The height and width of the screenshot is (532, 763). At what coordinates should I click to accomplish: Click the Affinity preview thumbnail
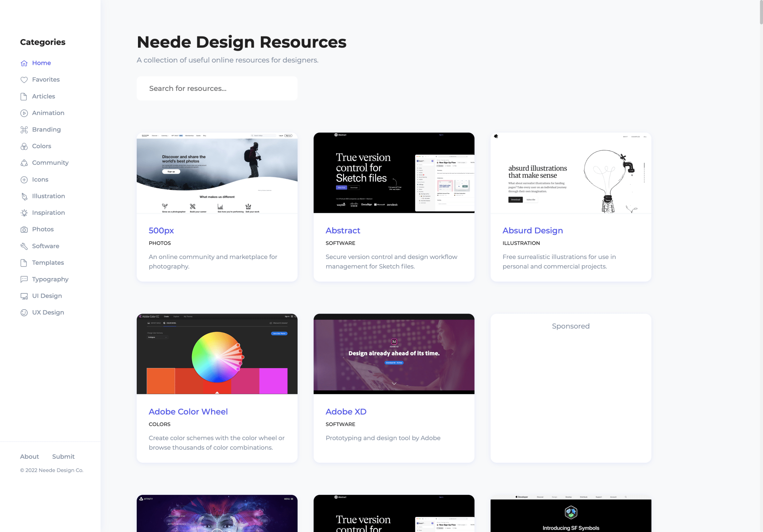(217, 513)
